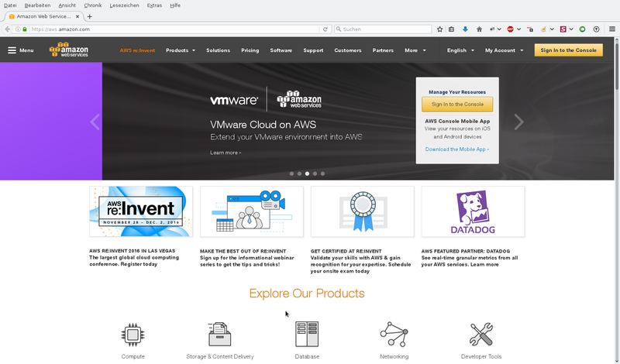Click the red S extension icon
Viewport: 620px width, 364px height.
(x=563, y=29)
